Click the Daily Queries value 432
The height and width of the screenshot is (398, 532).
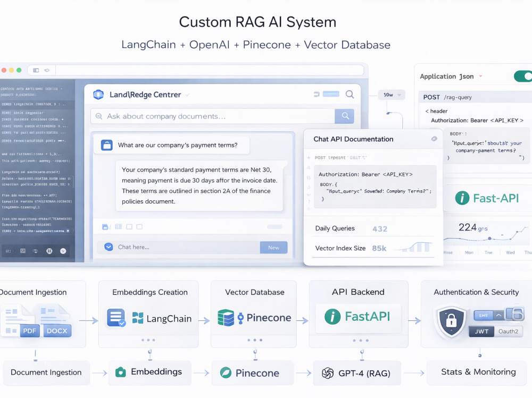(380, 229)
